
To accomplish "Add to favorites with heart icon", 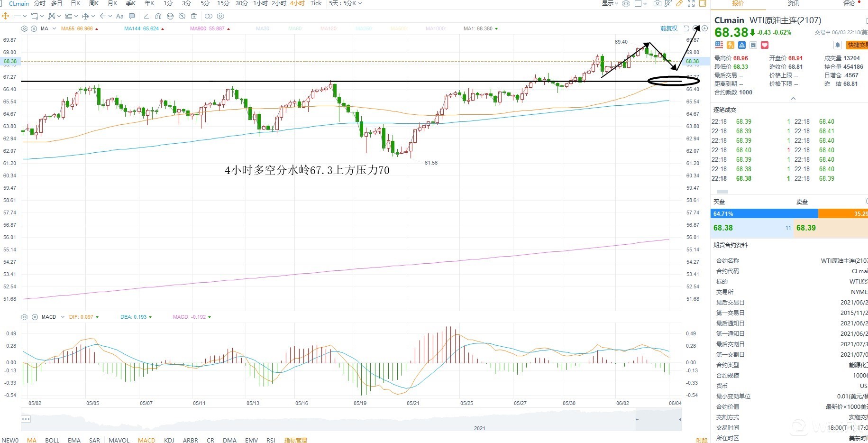I will [765, 45].
